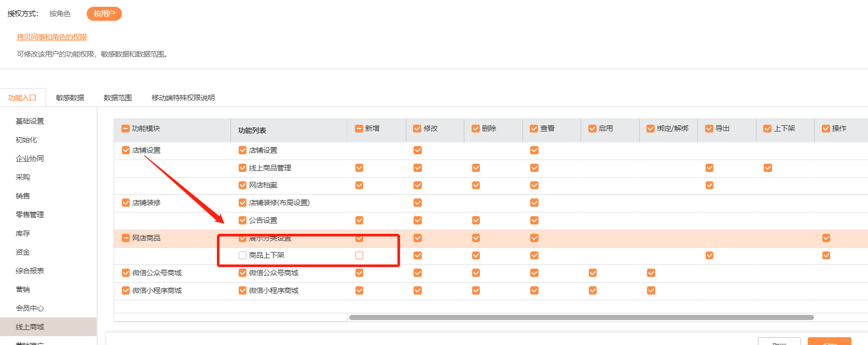Enable 新增 permission for 商品上下架
Screen dimensions: 868x345
point(359,255)
